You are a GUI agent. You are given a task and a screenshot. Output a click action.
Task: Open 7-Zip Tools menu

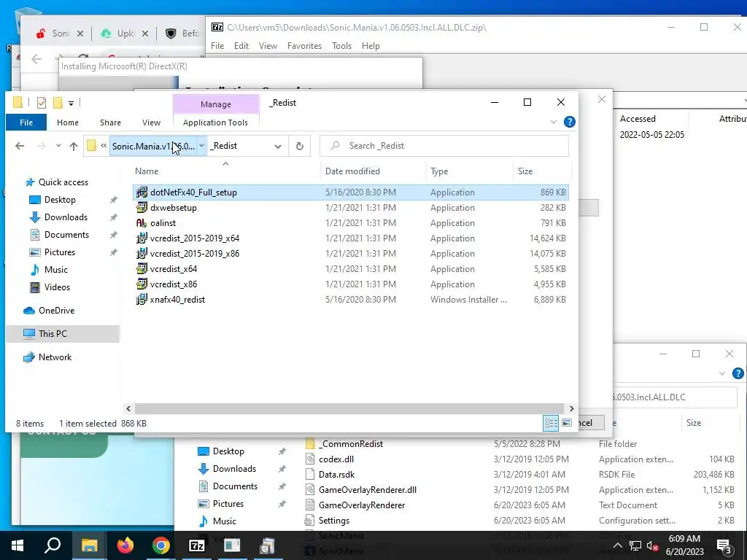(x=341, y=46)
